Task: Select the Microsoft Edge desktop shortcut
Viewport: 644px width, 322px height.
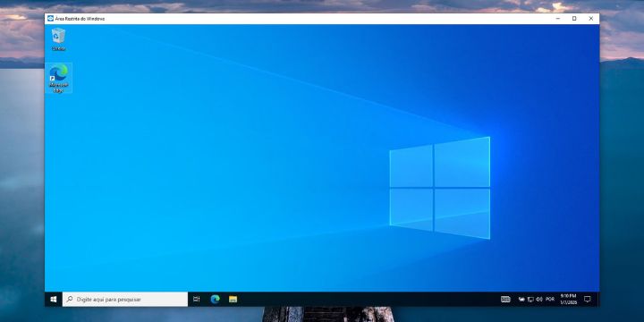Action: [x=59, y=78]
